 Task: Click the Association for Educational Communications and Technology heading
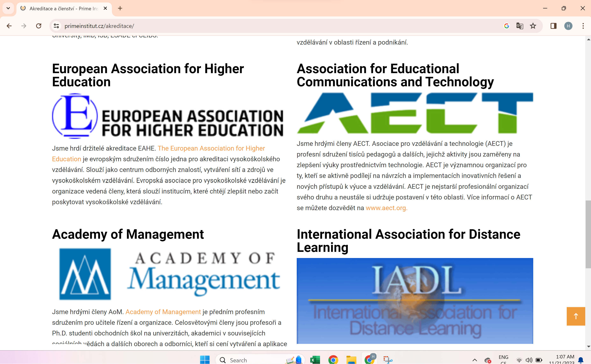[395, 75]
